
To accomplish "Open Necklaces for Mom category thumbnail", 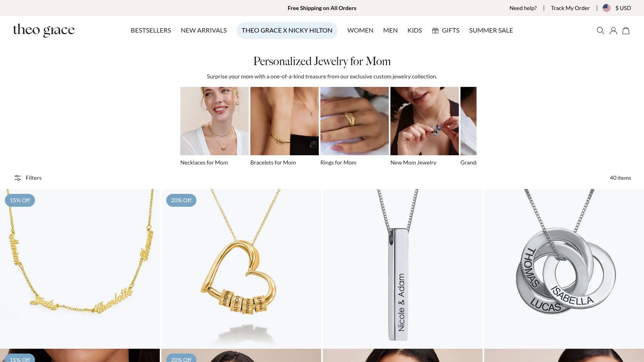I will point(215,121).
